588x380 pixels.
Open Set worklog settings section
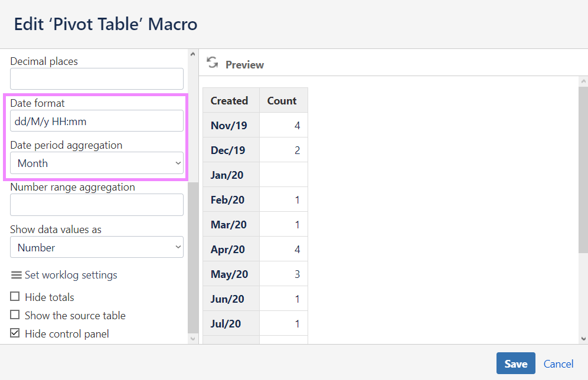click(x=71, y=275)
